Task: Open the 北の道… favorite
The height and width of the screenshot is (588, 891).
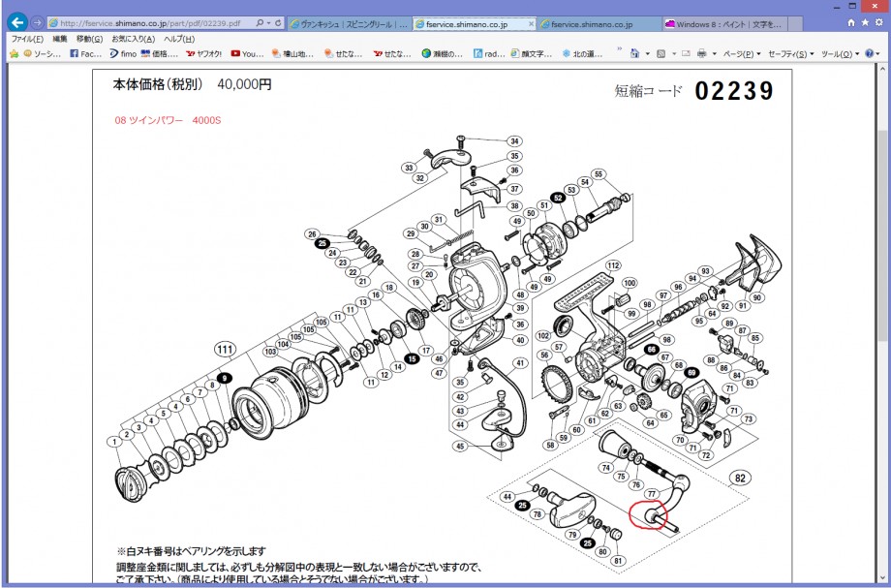Action: click(x=582, y=54)
